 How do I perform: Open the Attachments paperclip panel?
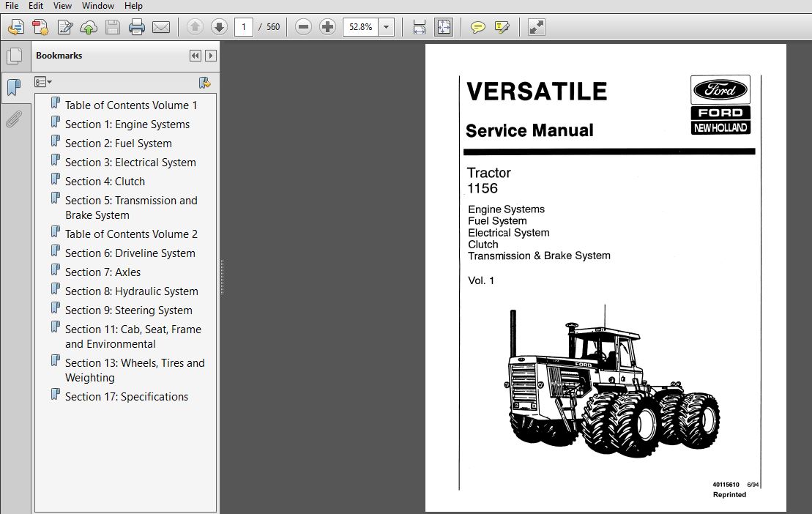click(x=15, y=119)
